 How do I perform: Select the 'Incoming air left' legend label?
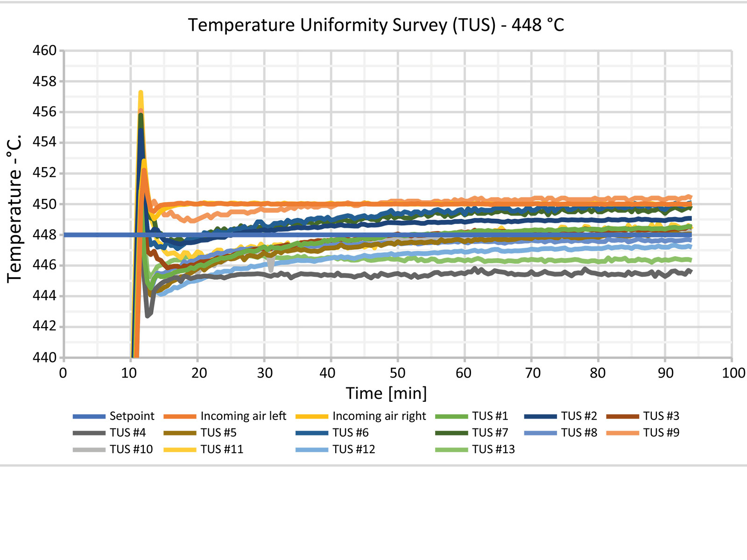click(243, 416)
